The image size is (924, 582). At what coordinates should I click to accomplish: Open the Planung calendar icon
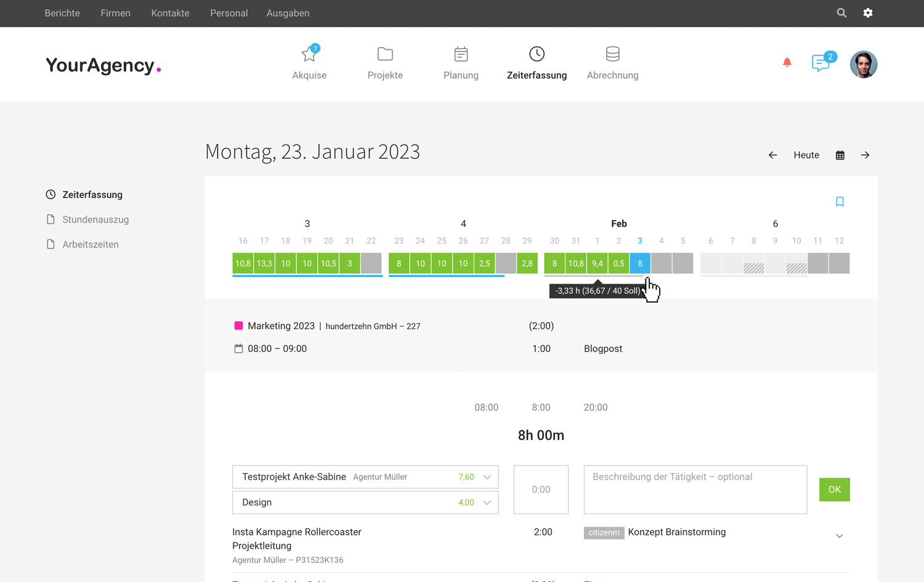tap(461, 54)
